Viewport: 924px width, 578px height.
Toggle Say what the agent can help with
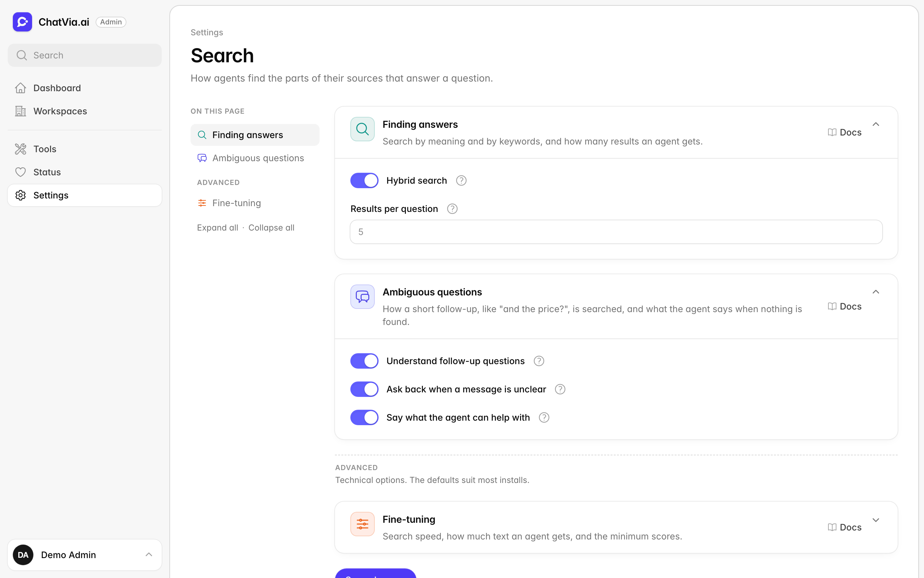(x=364, y=417)
